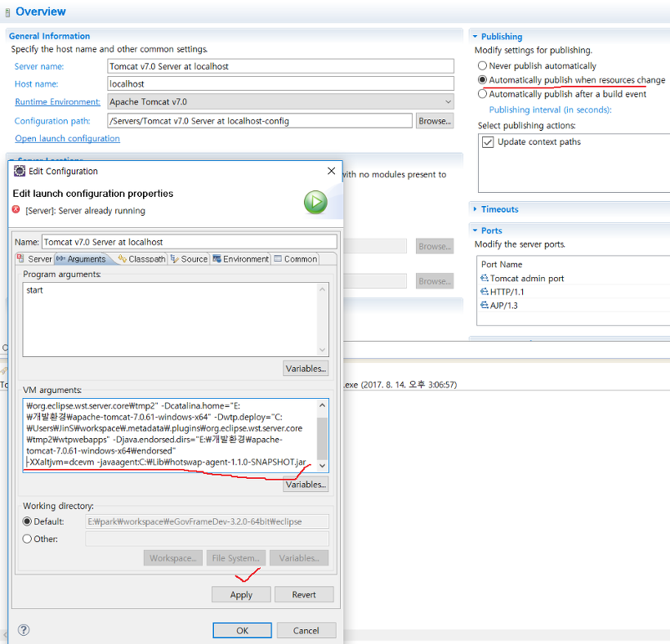
Task: Click the red error icon beside Server already running
Action: 16,209
